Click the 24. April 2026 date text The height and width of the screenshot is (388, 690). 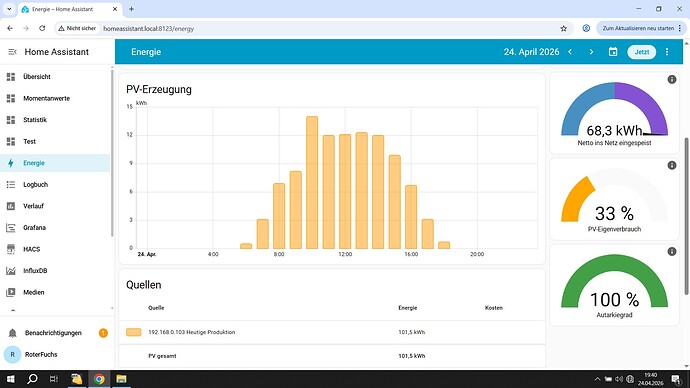coord(531,52)
